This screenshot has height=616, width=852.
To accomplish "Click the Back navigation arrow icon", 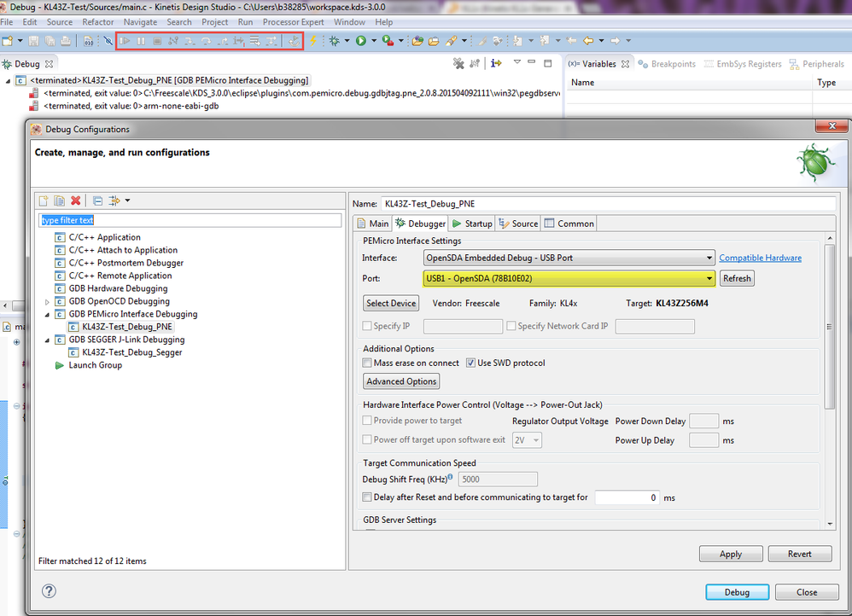I will 588,41.
